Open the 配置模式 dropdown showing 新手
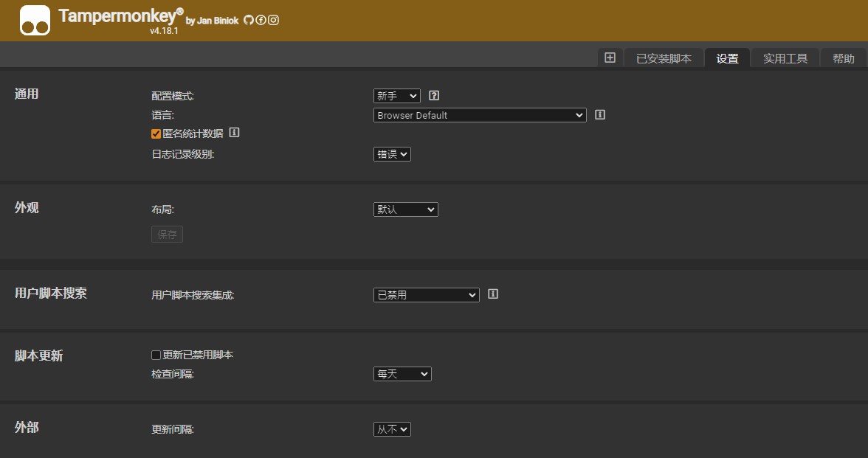 (x=397, y=96)
